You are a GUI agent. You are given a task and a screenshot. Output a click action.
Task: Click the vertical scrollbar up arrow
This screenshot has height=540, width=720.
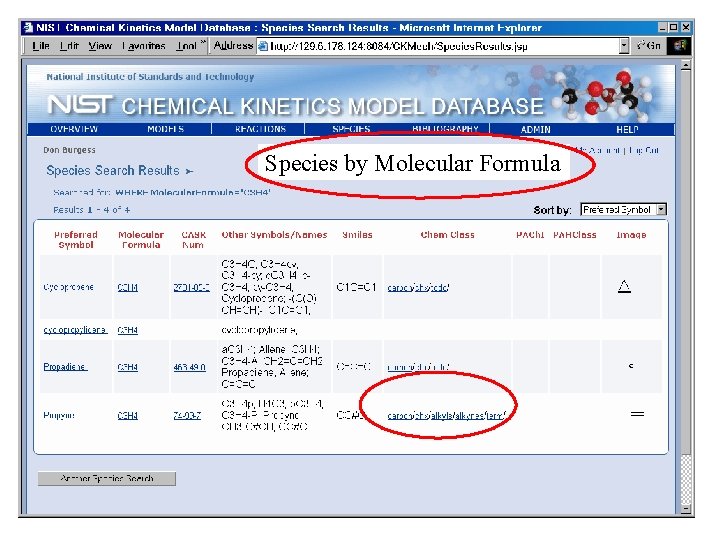(x=685, y=65)
